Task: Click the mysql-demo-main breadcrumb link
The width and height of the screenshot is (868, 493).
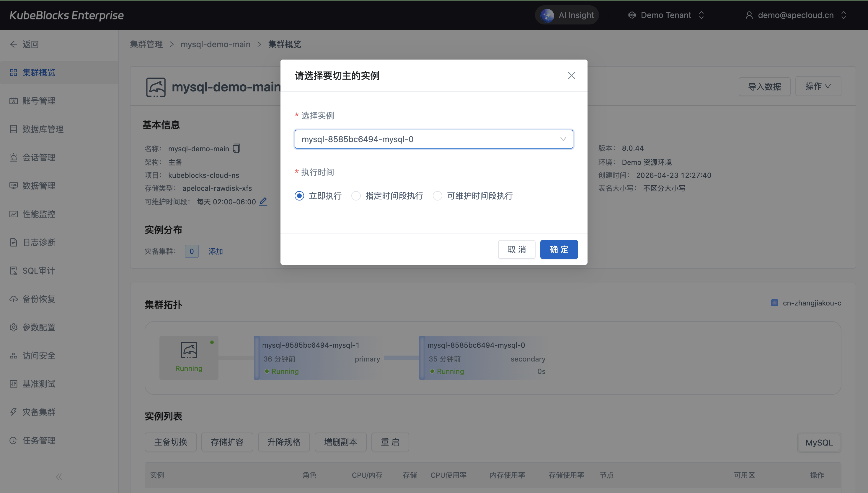Action: pyautogui.click(x=216, y=44)
